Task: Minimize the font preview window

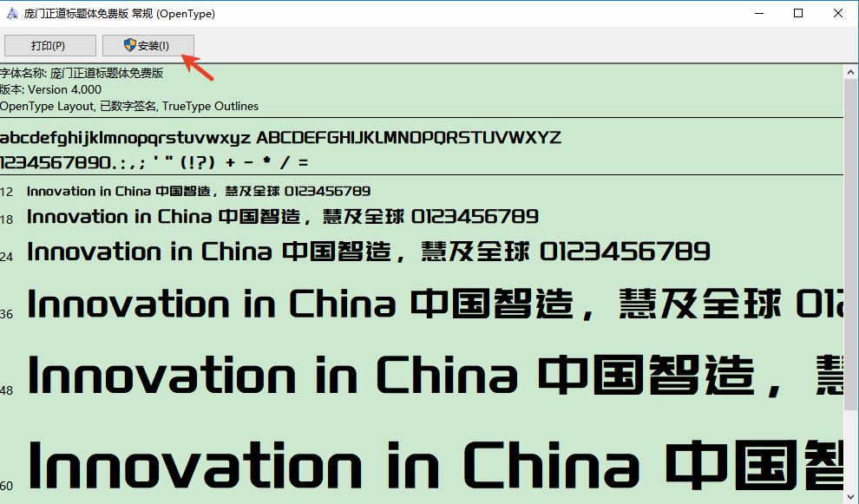Action: pos(759,13)
